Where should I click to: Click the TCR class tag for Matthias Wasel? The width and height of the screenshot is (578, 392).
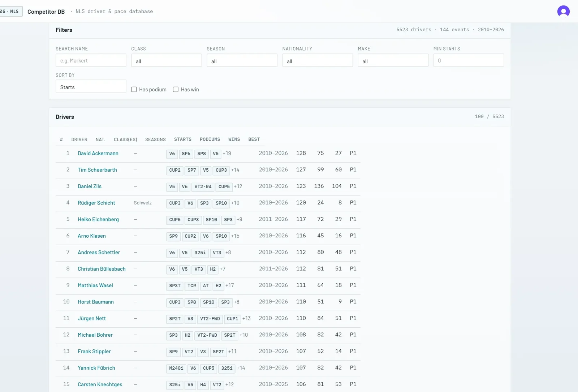tap(192, 286)
